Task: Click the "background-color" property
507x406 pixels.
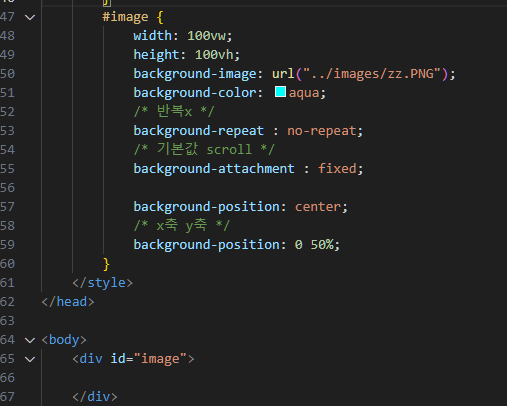Action: (x=195, y=93)
